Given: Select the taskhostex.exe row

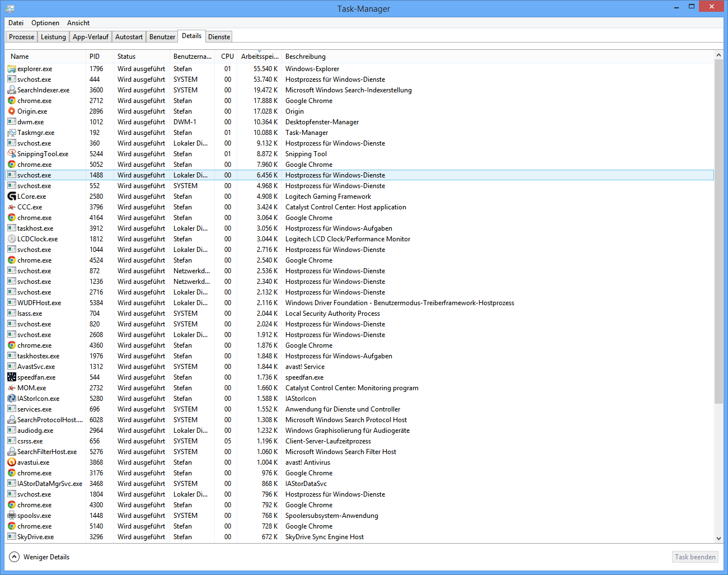Looking at the screenshot, I should point(360,356).
